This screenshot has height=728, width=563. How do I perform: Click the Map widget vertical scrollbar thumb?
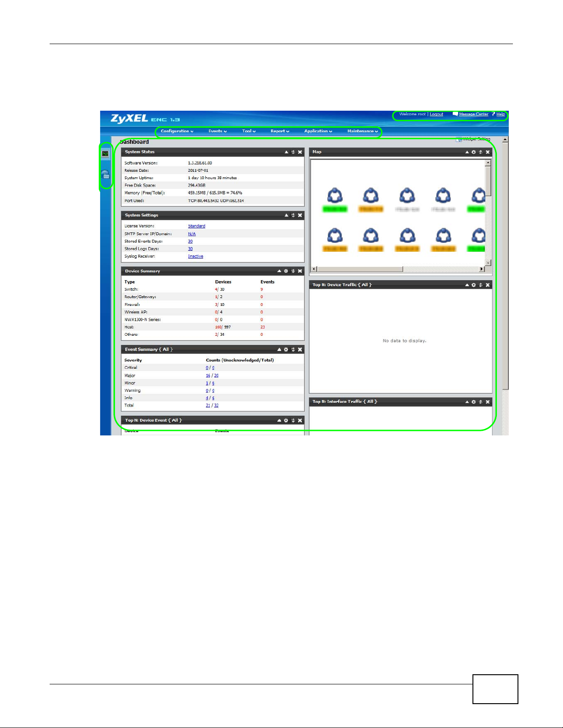[488, 181]
